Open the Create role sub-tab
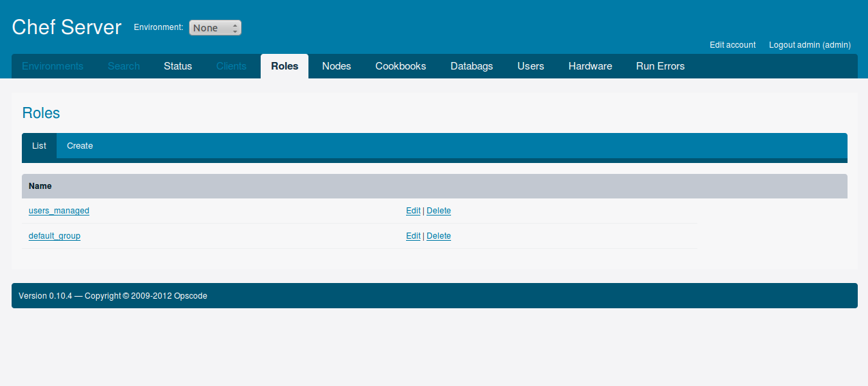The height and width of the screenshot is (386, 868). [80, 146]
